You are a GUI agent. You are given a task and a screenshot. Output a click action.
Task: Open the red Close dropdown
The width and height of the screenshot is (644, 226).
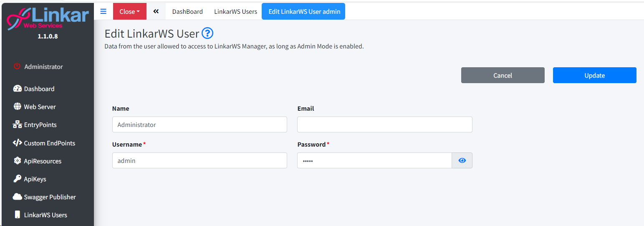coord(129,11)
